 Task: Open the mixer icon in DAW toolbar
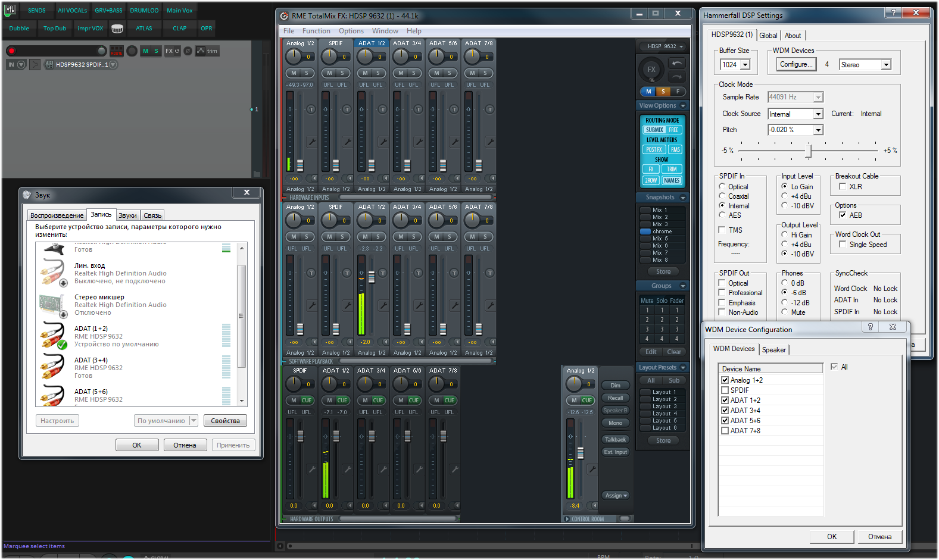coord(10,10)
